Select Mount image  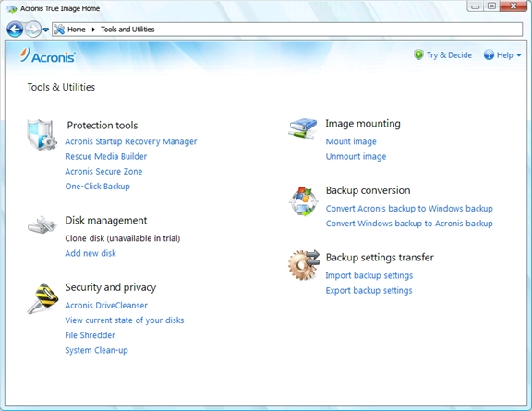pyautogui.click(x=351, y=141)
